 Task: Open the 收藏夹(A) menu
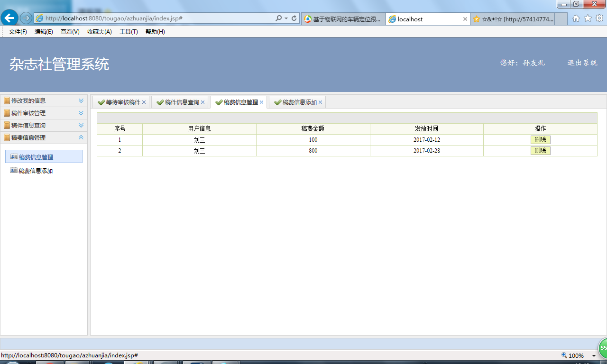(100, 32)
